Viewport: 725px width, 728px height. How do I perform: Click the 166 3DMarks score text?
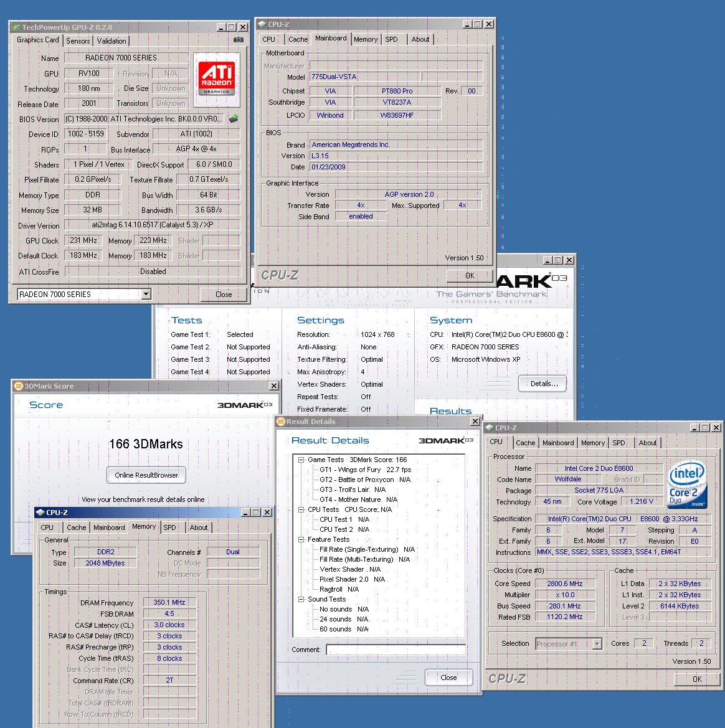(146, 444)
